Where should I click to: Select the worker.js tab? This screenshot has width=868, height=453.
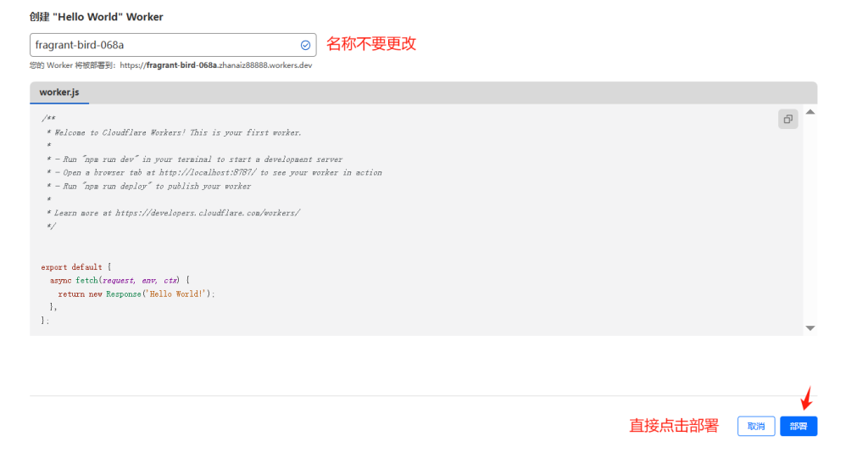[x=59, y=92]
